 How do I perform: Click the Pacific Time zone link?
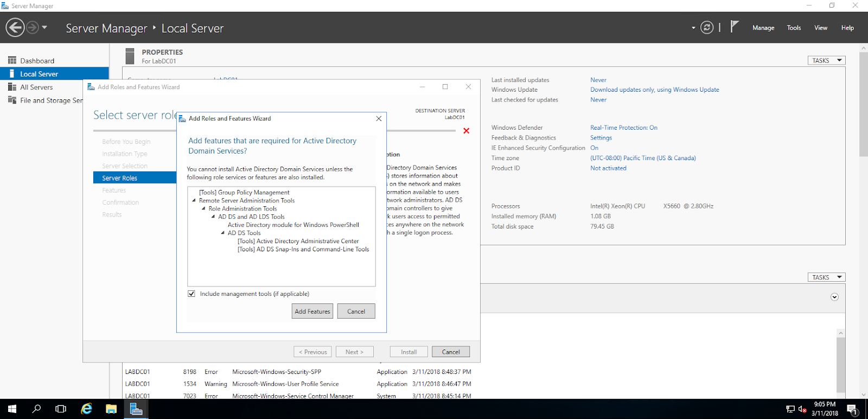(643, 158)
